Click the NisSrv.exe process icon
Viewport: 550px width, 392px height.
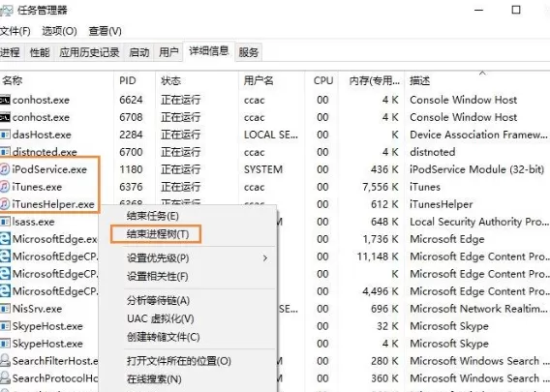pyautogui.click(x=5, y=309)
